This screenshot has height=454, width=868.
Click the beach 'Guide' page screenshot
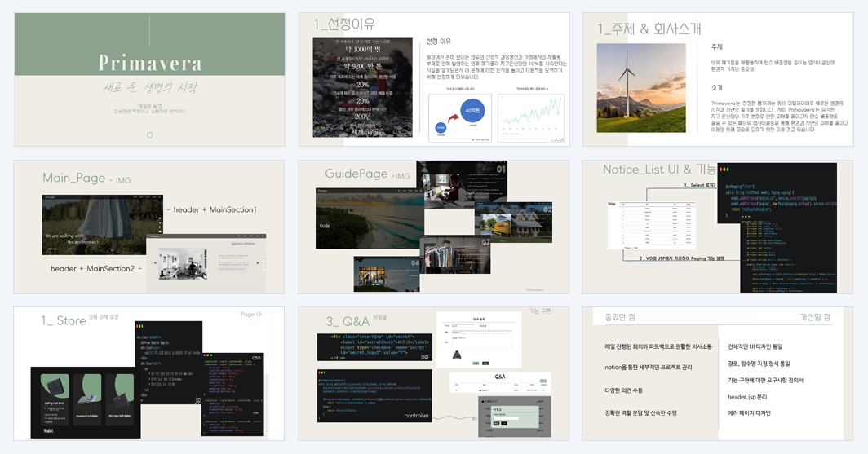(x=370, y=218)
